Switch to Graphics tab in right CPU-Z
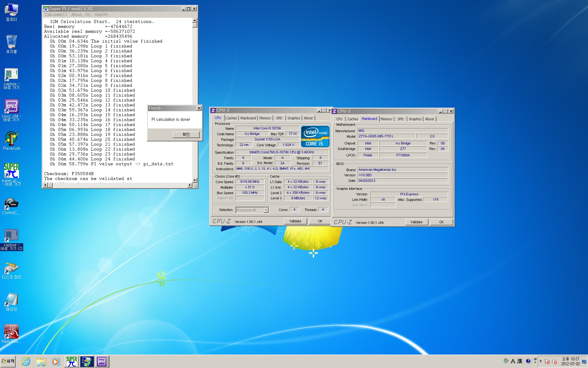 click(x=415, y=119)
